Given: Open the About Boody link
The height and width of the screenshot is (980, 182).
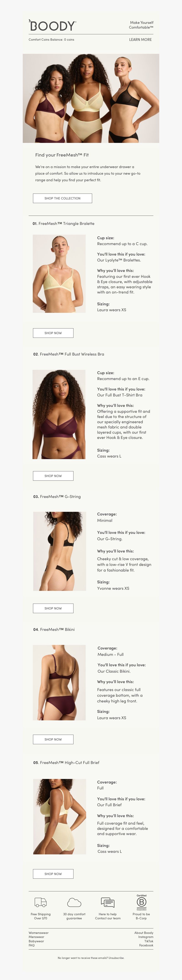Looking at the screenshot, I should pyautogui.click(x=144, y=933).
